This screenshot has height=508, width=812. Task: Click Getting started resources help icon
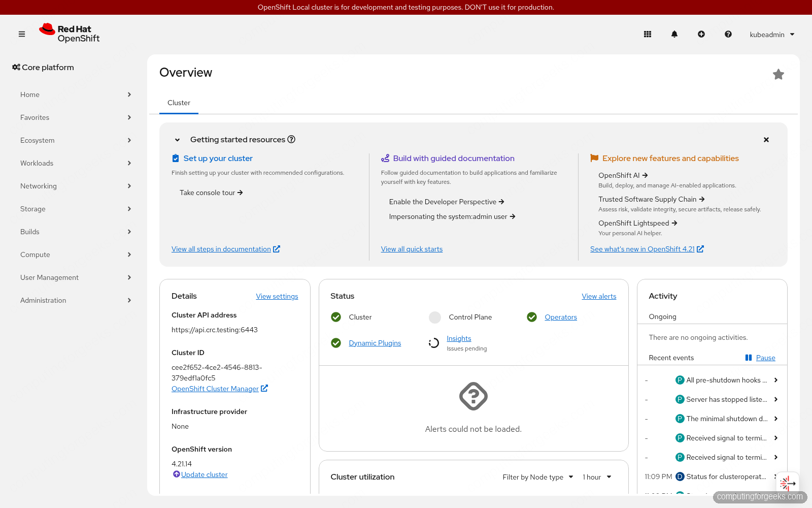tap(291, 139)
